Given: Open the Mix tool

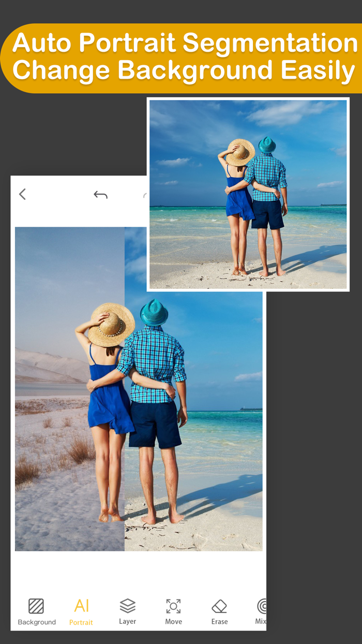Looking at the screenshot, I should click(261, 612).
